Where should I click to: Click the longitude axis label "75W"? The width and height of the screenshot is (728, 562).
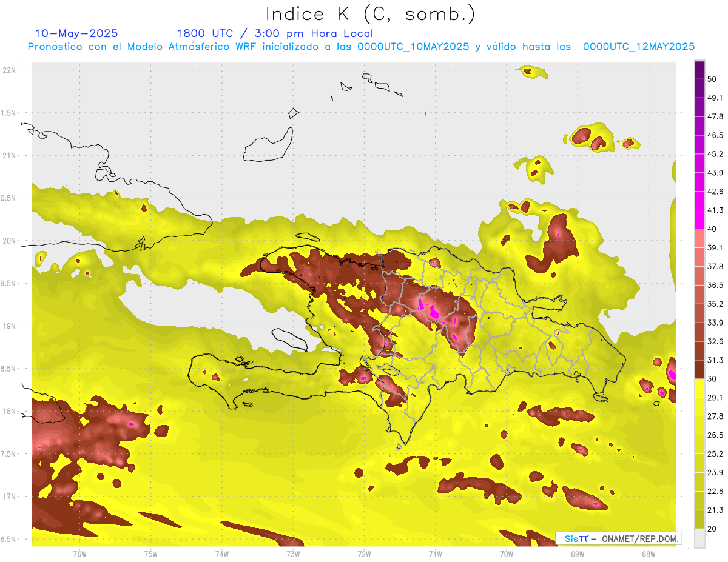pos(151,555)
